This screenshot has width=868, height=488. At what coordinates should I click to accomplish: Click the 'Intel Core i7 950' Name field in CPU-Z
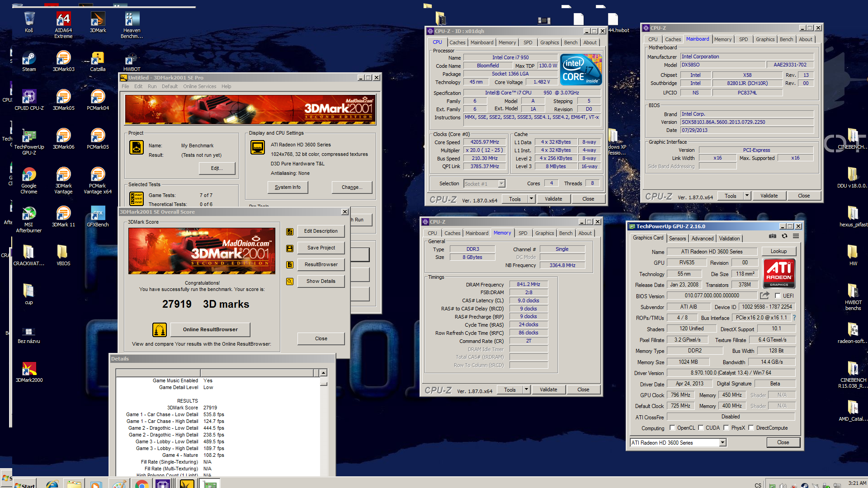[510, 57]
